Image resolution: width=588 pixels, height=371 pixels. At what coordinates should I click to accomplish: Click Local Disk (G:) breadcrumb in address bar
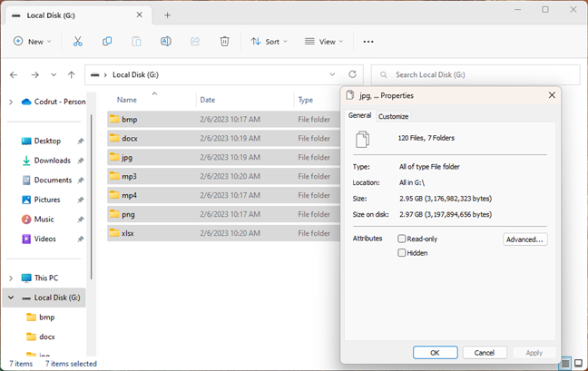tap(135, 75)
